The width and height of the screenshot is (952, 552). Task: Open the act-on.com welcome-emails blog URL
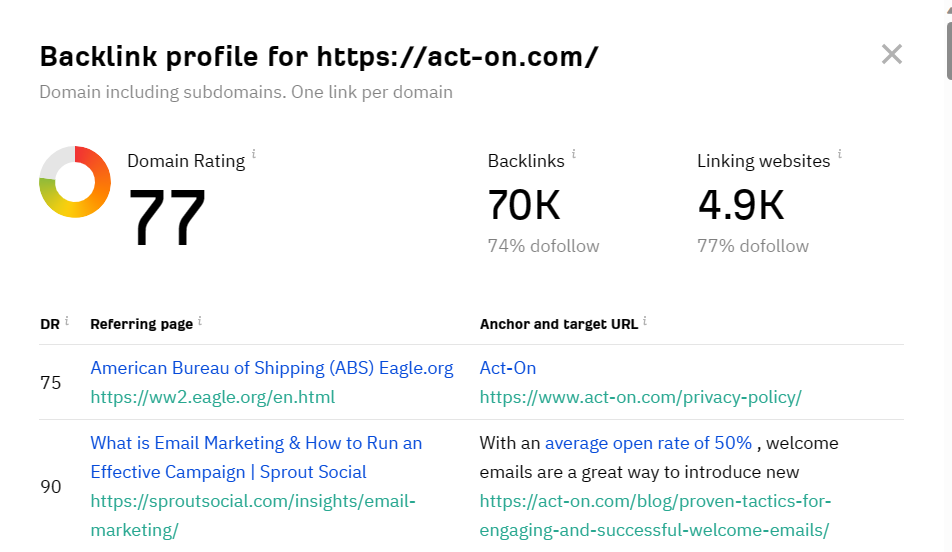coord(654,516)
